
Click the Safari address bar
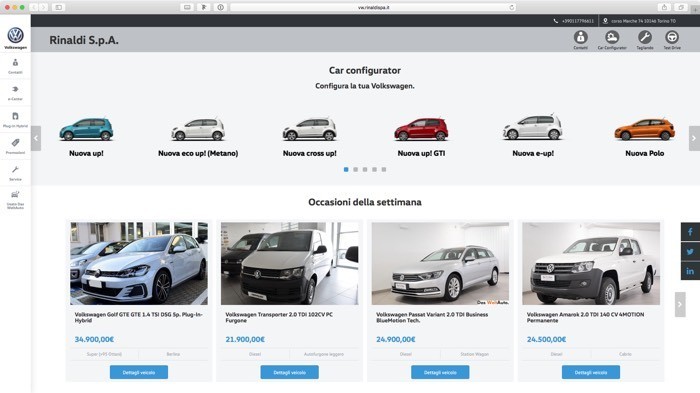pos(373,7)
